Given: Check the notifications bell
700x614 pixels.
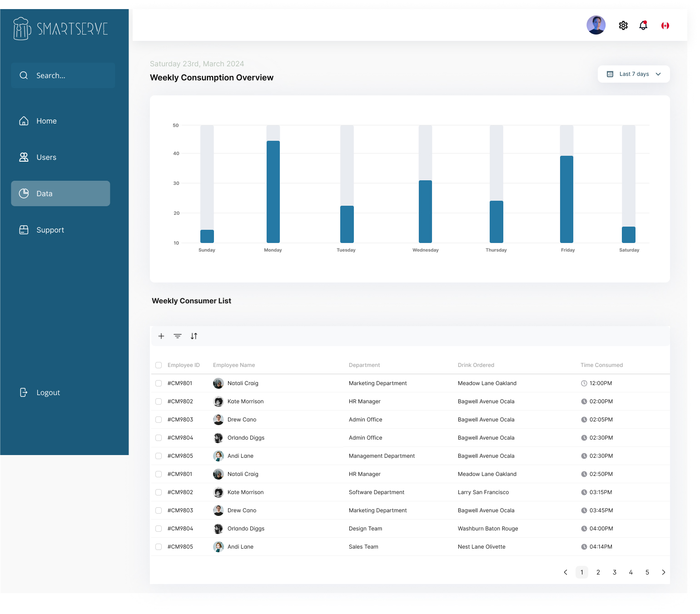Looking at the screenshot, I should coord(643,25).
